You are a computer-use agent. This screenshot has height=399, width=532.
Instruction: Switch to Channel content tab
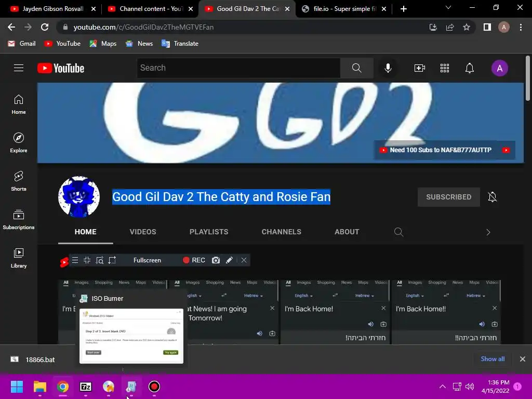click(150, 9)
